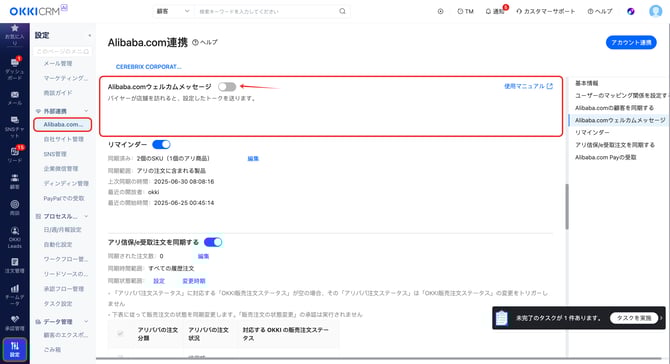Viewport: 670px width, 364px height.
Task: Open 自動化設定 settings item
Action: [x=58, y=244]
